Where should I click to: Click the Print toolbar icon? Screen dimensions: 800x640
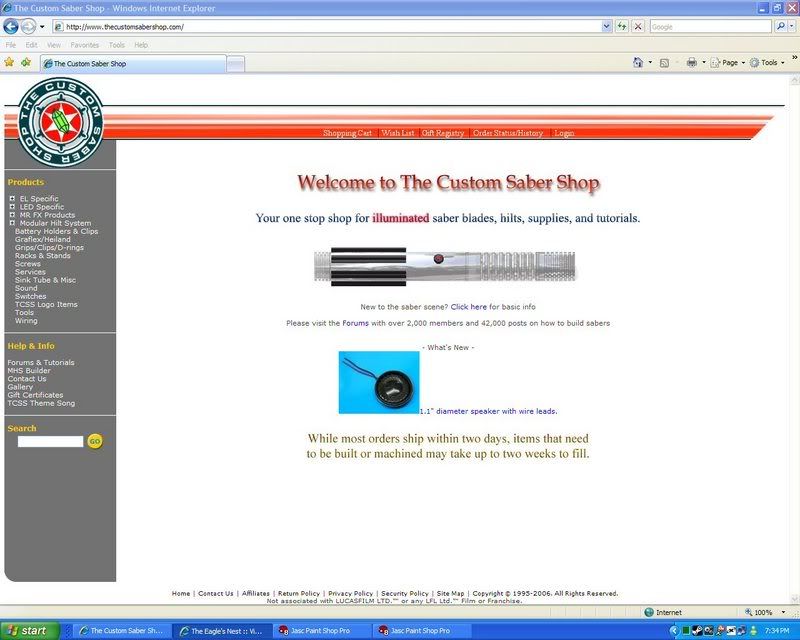(x=691, y=62)
